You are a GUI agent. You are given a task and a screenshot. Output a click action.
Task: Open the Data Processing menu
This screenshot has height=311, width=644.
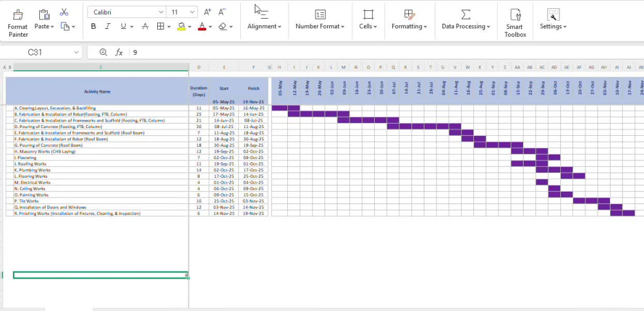click(x=466, y=26)
